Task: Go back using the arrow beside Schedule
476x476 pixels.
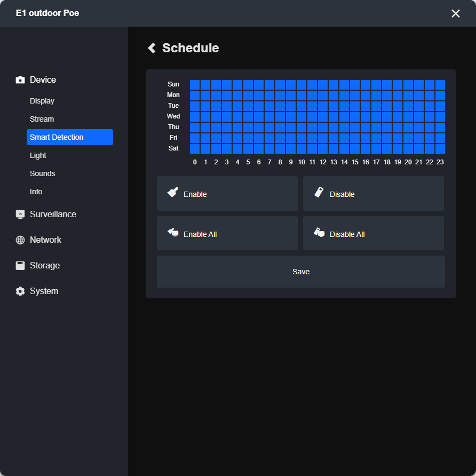Action: (152, 48)
